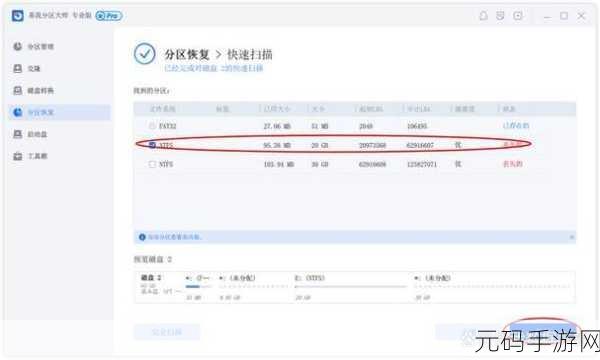Select the highlighted 分区恢复 sidebar item
Image resolution: width=600 pixels, height=360 pixels.
(x=59, y=112)
